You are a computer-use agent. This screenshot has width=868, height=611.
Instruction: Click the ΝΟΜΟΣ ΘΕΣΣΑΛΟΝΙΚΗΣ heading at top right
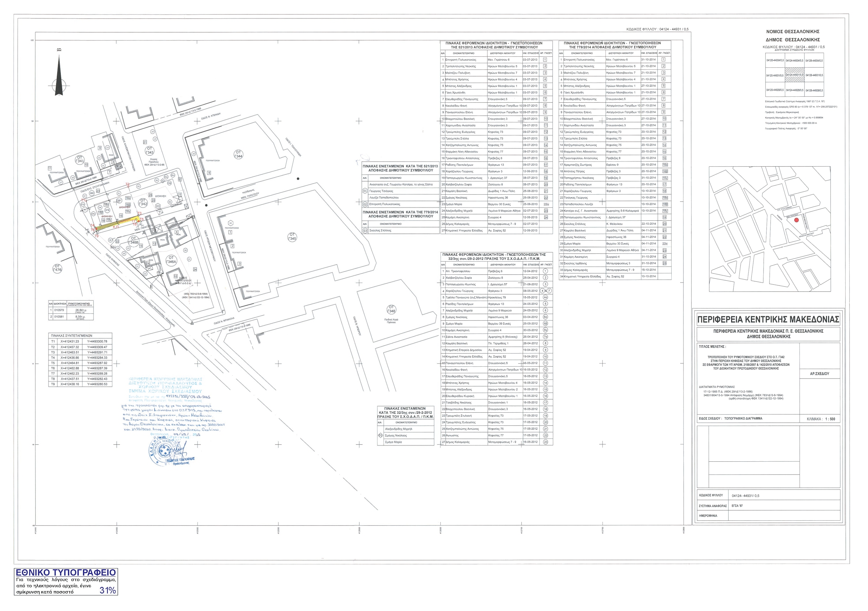coord(792,31)
